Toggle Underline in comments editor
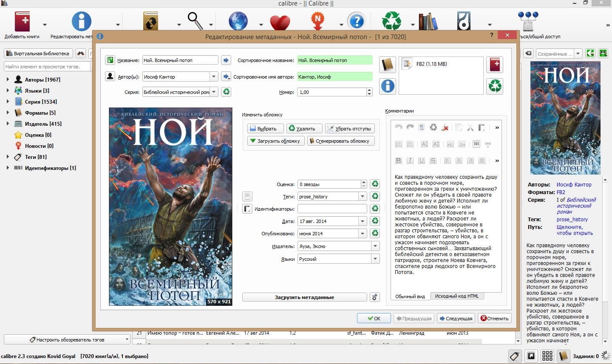The height and width of the screenshot is (364, 612). 421,161
